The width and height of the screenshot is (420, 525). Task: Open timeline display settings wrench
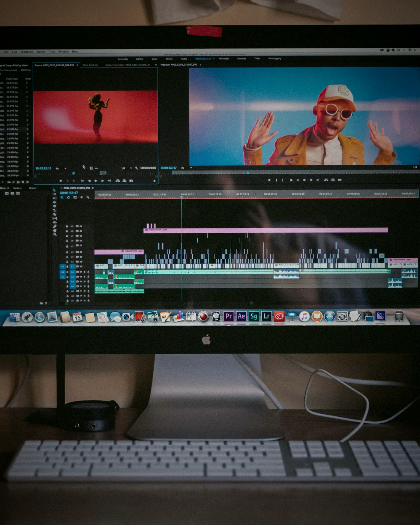pyautogui.click(x=88, y=197)
